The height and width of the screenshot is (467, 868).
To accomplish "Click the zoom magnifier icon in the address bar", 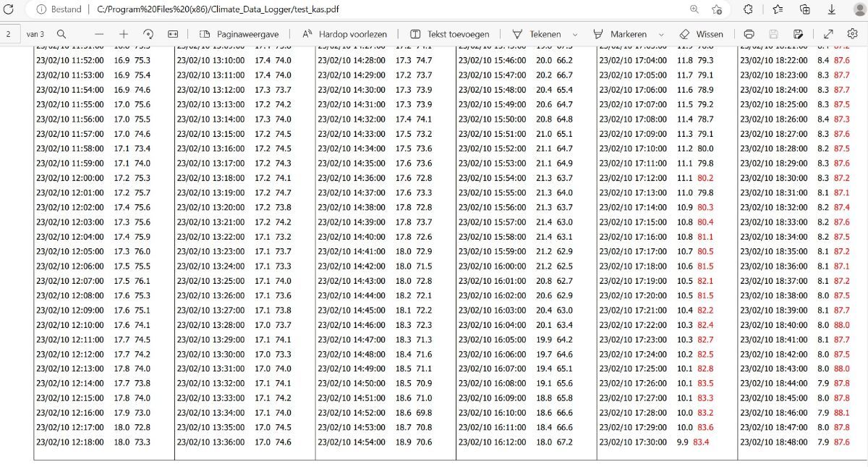I will coord(694,9).
